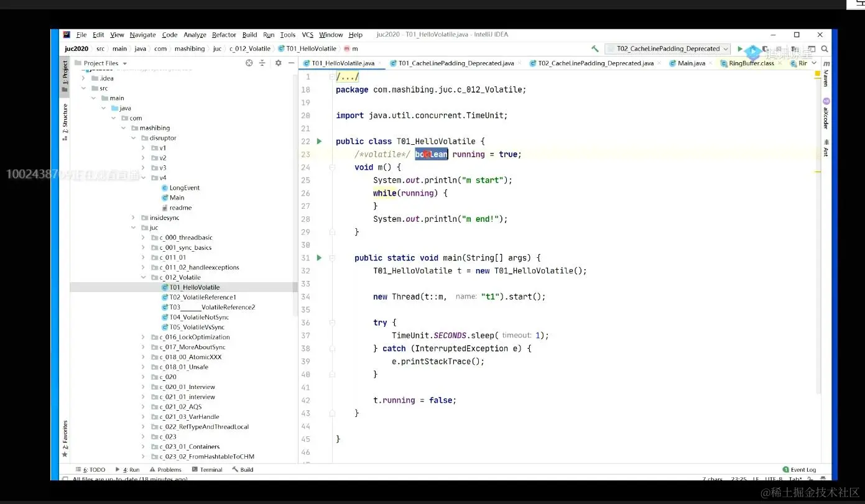Viewport: 865px width, 504px height.
Task: Collapse the c_012_Volatile folder
Action: (x=143, y=277)
